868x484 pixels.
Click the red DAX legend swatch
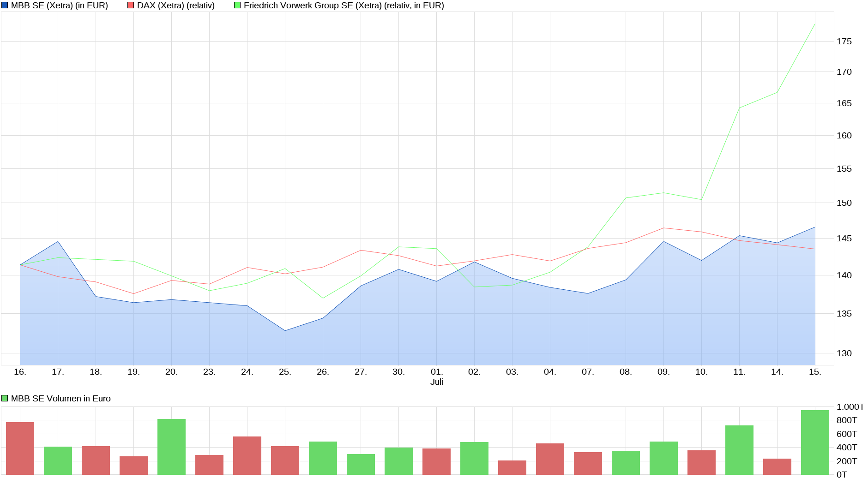pos(131,6)
